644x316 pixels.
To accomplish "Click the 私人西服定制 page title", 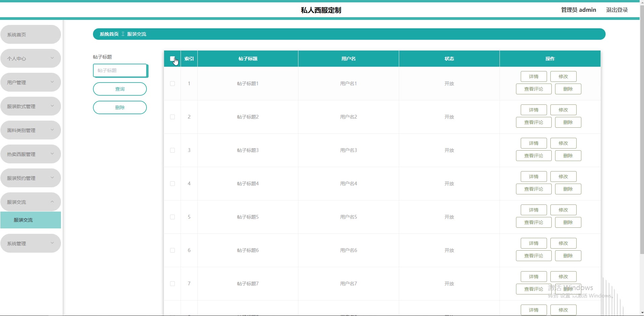I will [321, 10].
